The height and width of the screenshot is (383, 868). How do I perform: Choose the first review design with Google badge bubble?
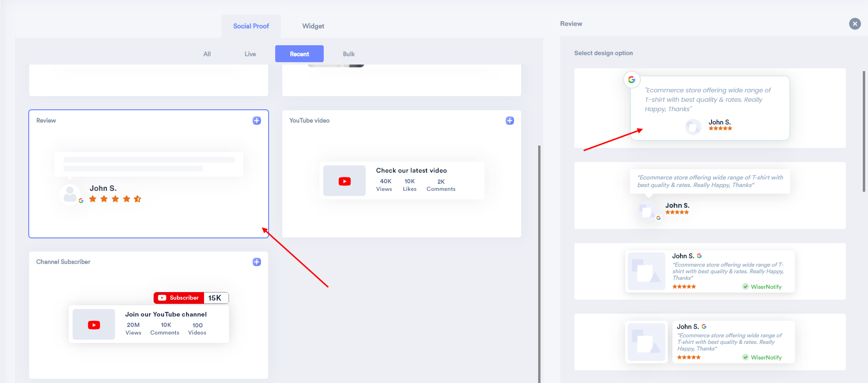coord(710,108)
